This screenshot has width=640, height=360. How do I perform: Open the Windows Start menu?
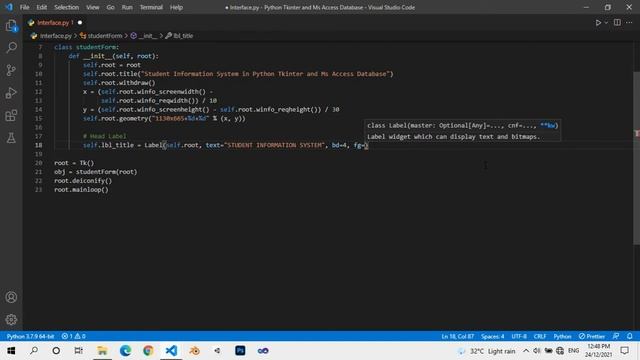click(x=11, y=351)
